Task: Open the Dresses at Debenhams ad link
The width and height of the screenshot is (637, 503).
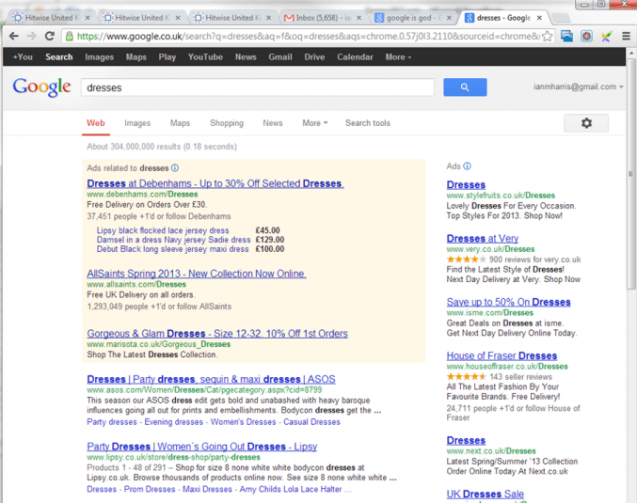Action: pos(215,183)
